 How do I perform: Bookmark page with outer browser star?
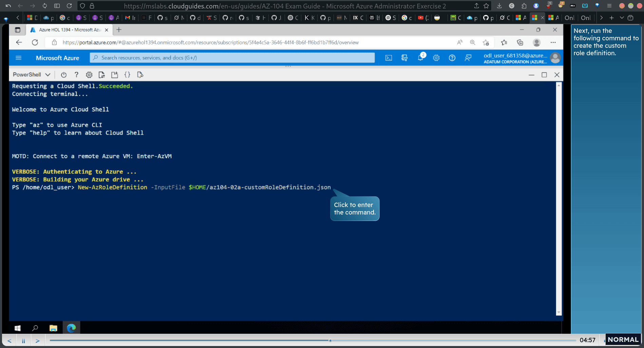pos(486,6)
